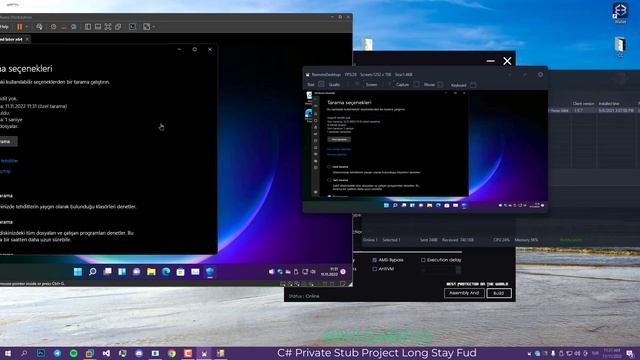Enable the AntiVM checkbox
The image size is (640, 360).
(374, 269)
